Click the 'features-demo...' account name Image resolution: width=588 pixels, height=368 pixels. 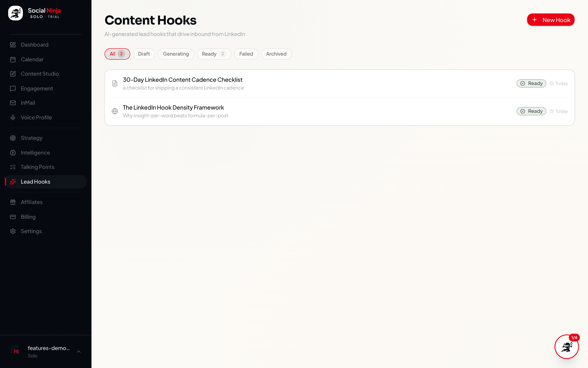[x=49, y=348]
